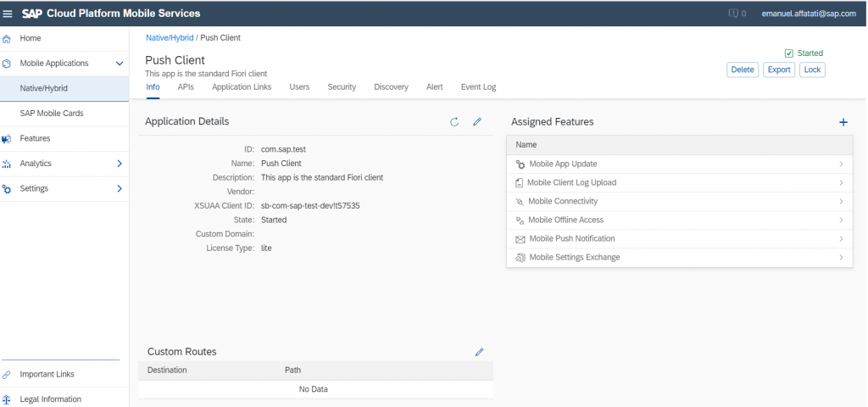
Task: Open Legal Information in the sidebar
Action: click(64, 399)
